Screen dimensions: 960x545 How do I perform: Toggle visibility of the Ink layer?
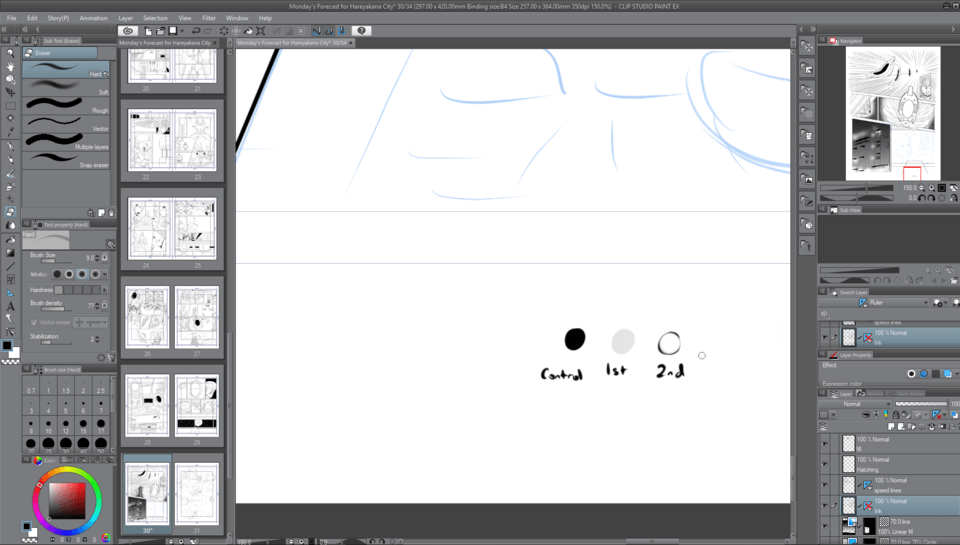(x=824, y=506)
